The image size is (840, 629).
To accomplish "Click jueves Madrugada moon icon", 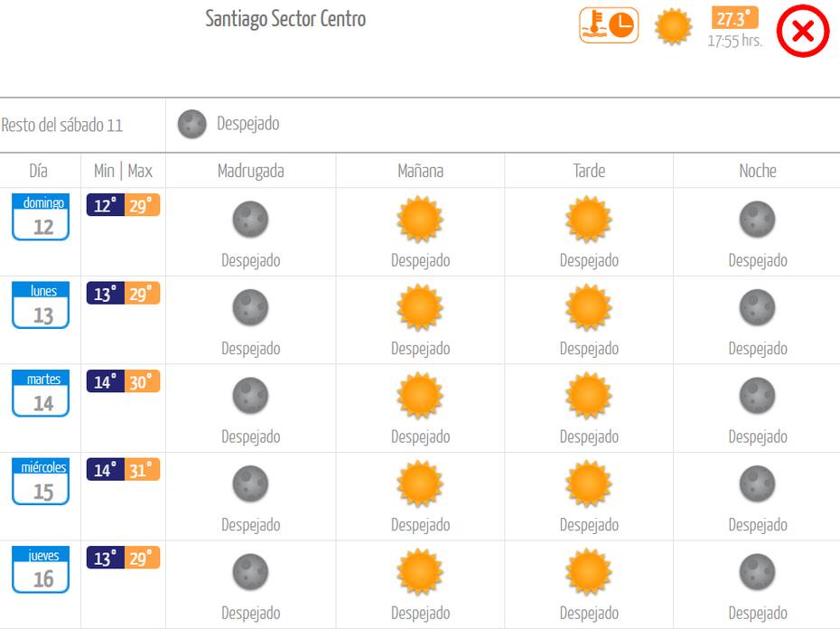I will click(x=250, y=572).
